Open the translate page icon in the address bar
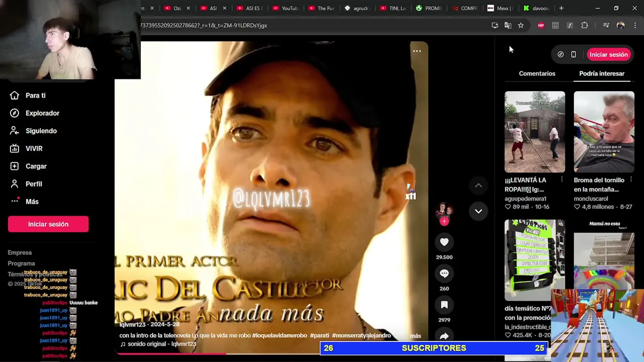This screenshot has height=362, width=644. (x=508, y=25)
